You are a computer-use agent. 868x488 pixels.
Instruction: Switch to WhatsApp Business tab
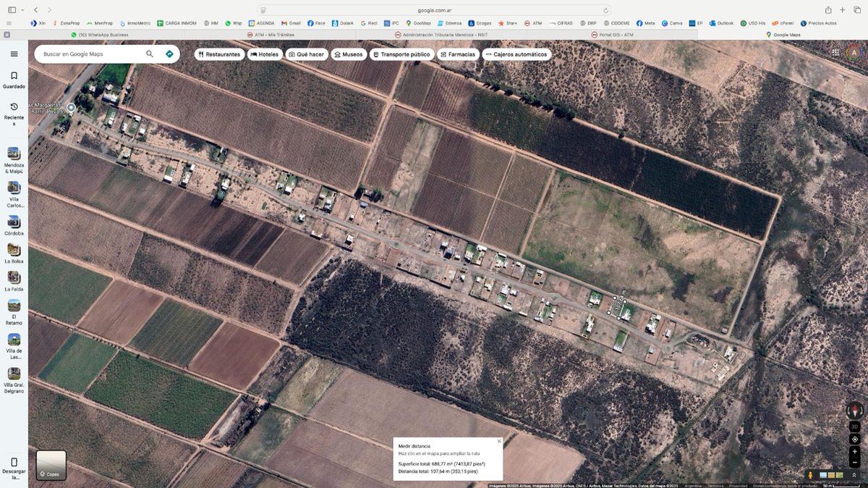[x=100, y=34]
